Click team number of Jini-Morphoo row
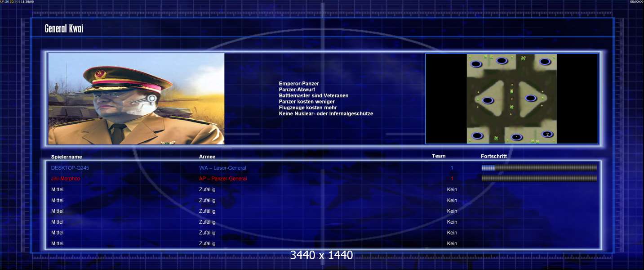 tap(452, 179)
